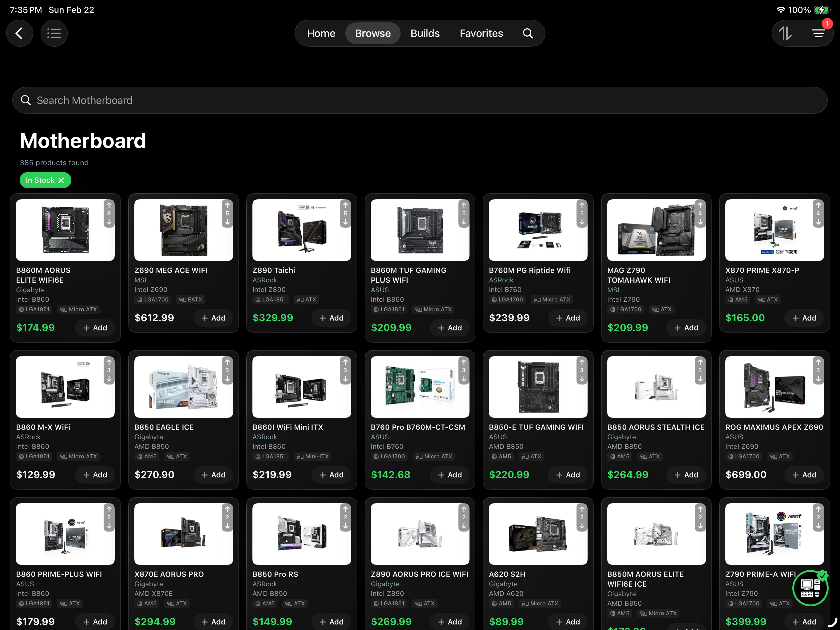
Task: Add B850 EAGLE ICE
Action: click(x=213, y=475)
